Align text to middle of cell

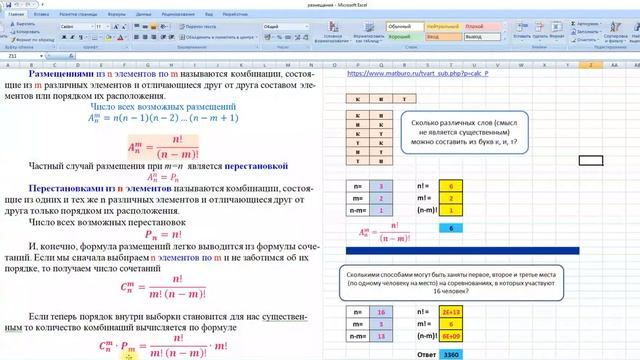[x=145, y=27]
